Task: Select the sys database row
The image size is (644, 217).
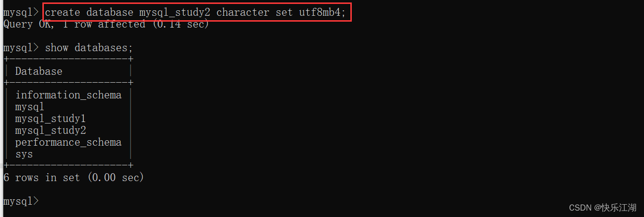Action: click(x=24, y=154)
